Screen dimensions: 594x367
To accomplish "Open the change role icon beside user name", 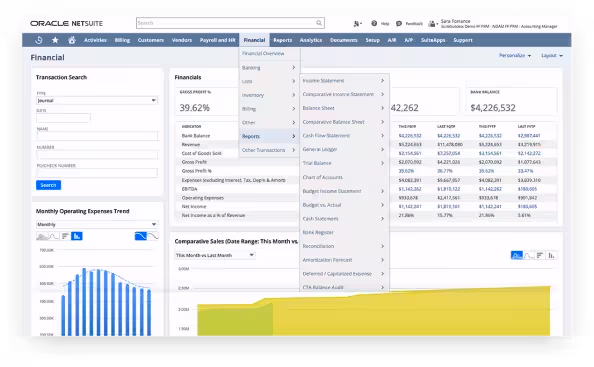I will (433, 24).
